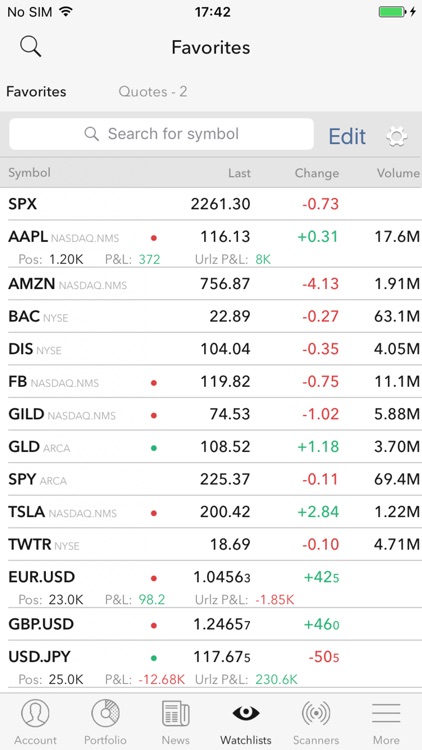Viewport: 422px width, 750px height.
Task: Tap the Edit button
Action: 347,137
